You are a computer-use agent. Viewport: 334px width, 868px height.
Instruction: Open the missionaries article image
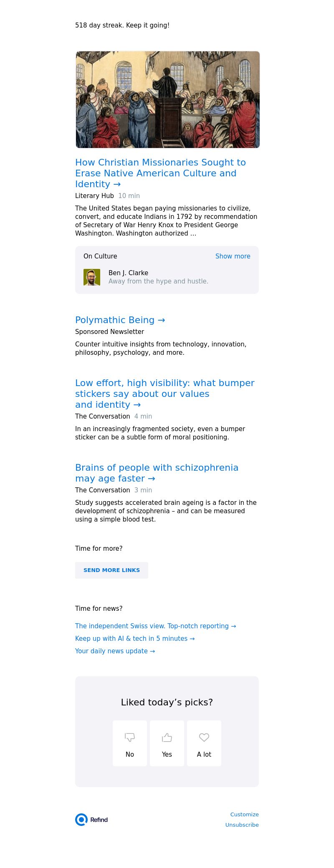pos(167,100)
